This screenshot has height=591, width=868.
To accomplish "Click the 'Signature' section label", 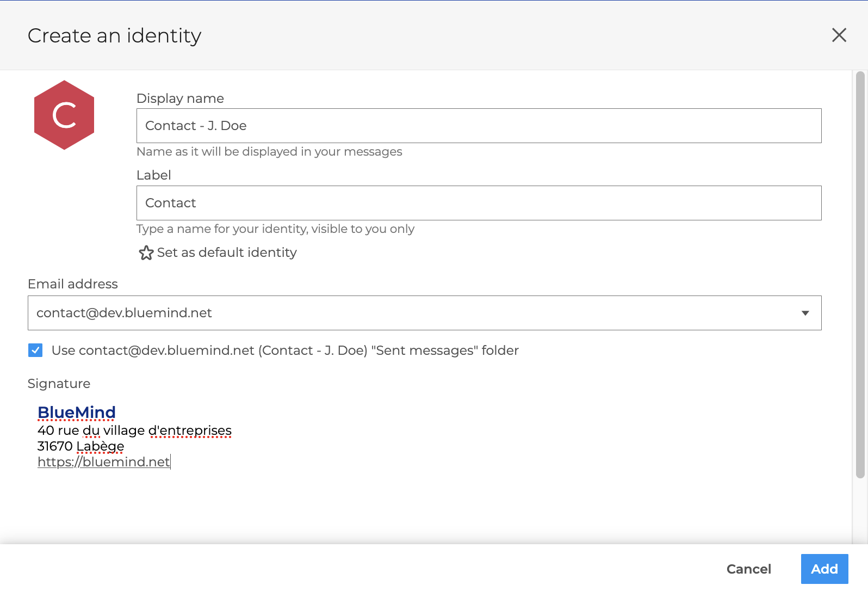I will [x=59, y=384].
